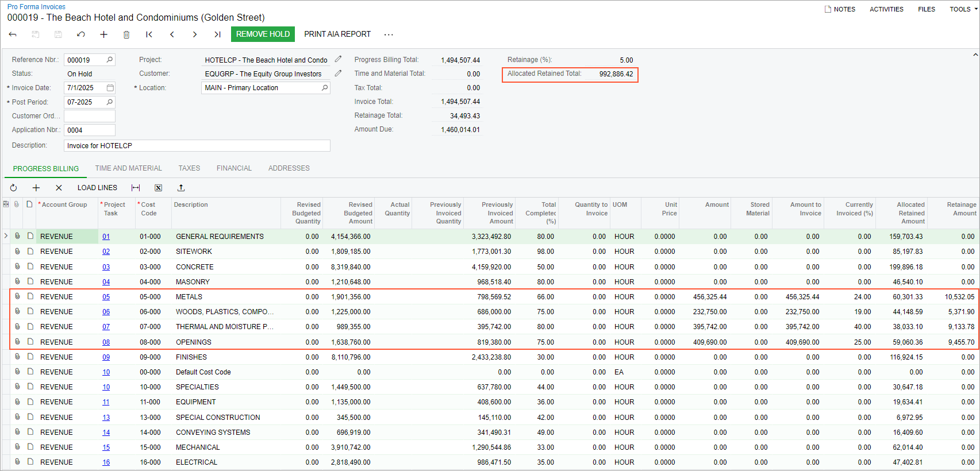Open the TOOLS dropdown menu
The image size is (980, 471).
click(963, 9)
